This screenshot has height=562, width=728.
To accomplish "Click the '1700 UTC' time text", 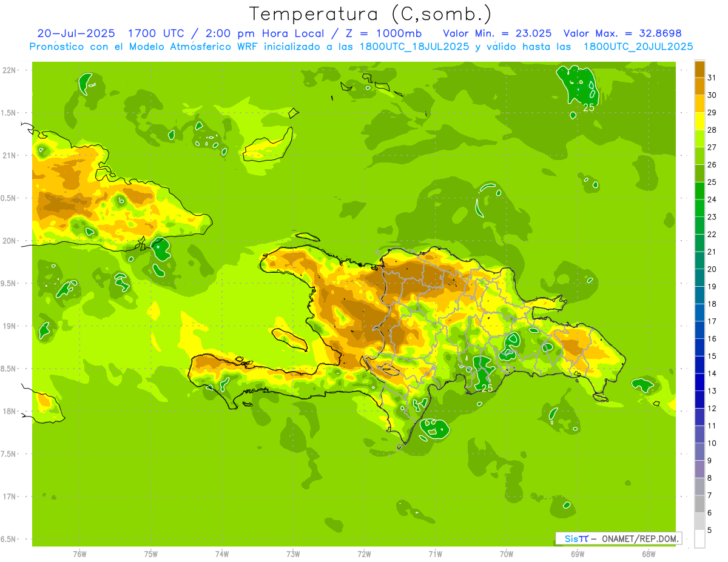I will tap(157, 33).
